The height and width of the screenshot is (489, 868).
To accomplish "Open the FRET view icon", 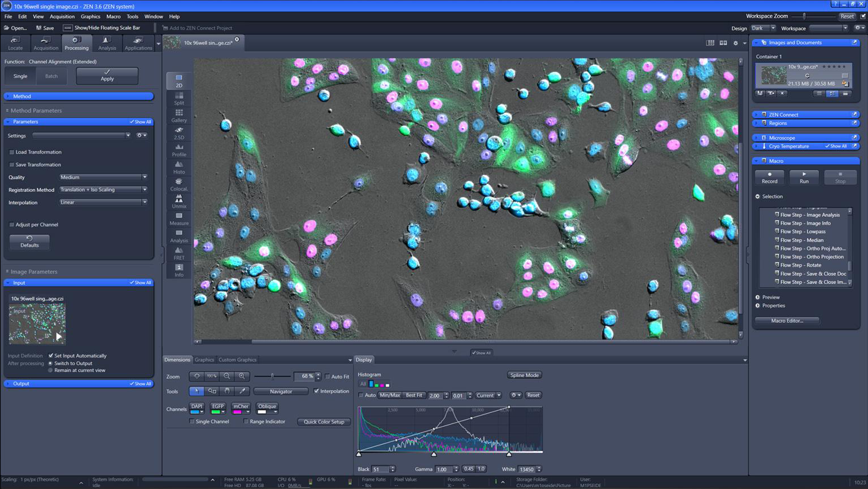I will click(x=178, y=254).
